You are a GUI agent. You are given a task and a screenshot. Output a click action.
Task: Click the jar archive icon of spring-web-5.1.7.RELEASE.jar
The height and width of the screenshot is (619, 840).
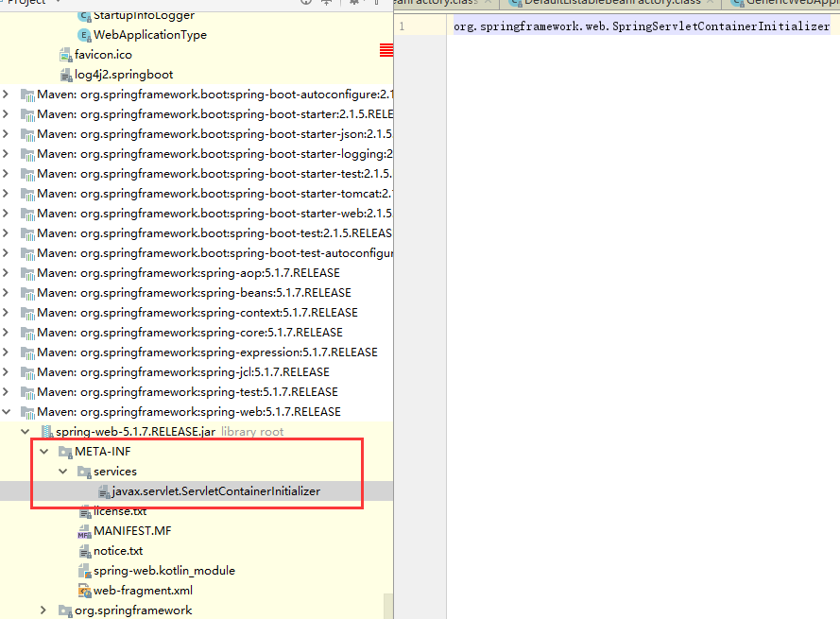tap(47, 432)
